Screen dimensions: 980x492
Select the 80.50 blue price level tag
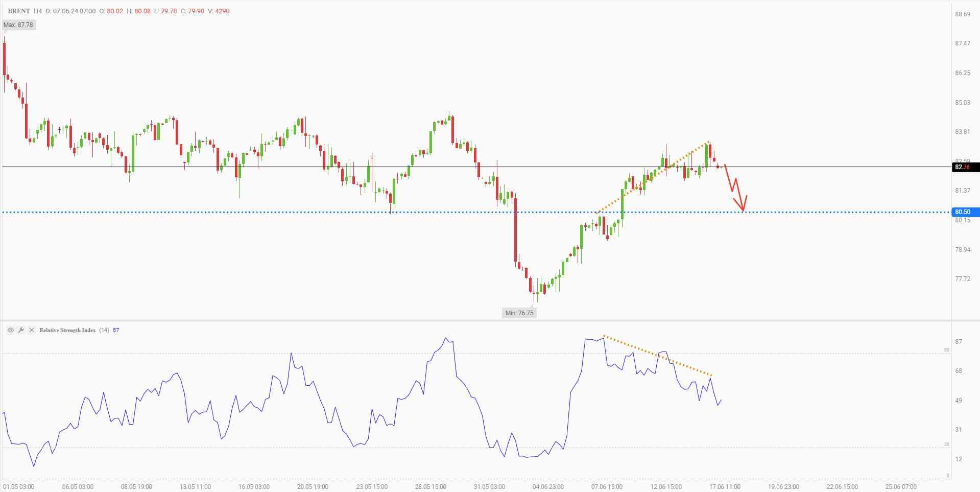pyautogui.click(x=966, y=212)
